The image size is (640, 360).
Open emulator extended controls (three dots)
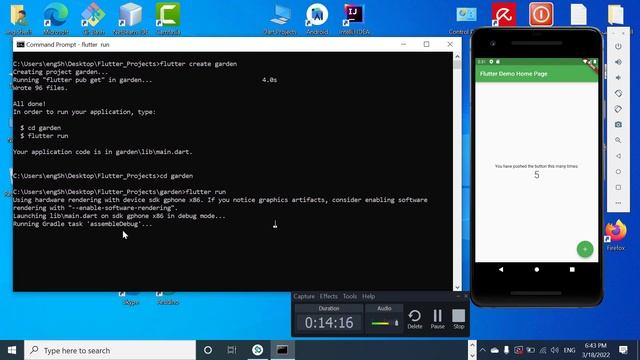tap(618, 203)
